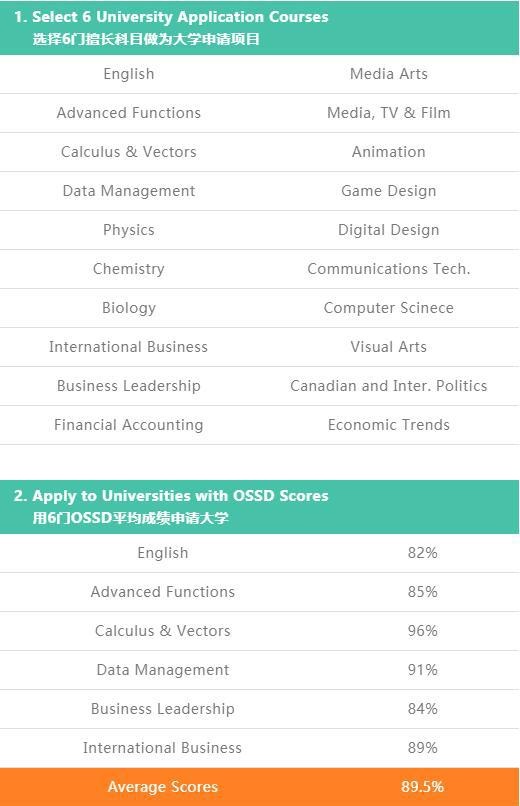Click Physics in the course list
The height and width of the screenshot is (806, 520).
tap(128, 230)
